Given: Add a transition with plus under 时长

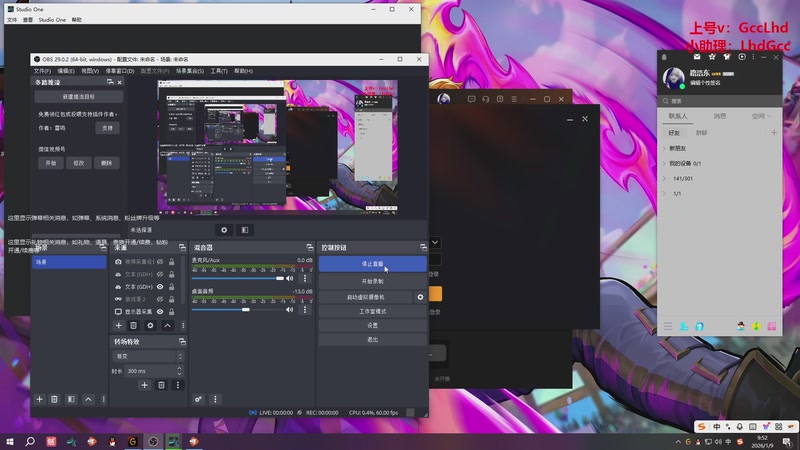Looking at the screenshot, I should [x=144, y=385].
